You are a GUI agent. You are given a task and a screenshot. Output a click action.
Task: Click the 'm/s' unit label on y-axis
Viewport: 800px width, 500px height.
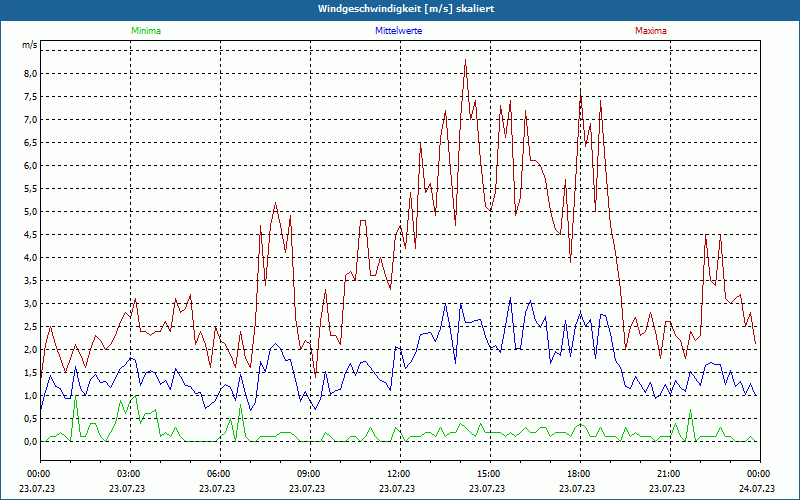[x=30, y=45]
